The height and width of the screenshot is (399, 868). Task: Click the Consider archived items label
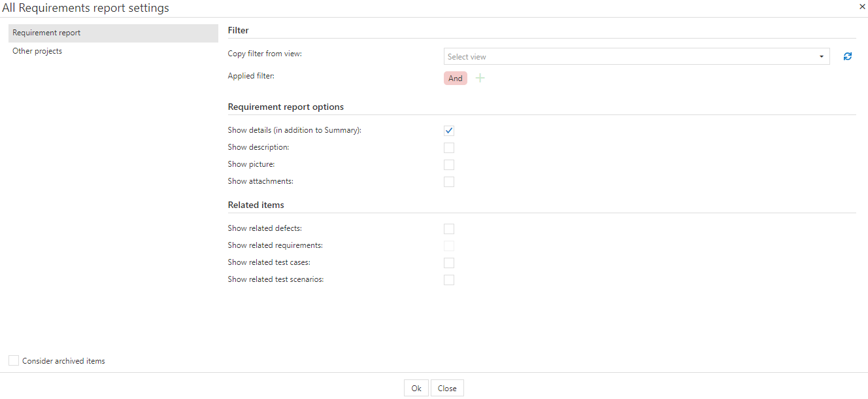63,361
